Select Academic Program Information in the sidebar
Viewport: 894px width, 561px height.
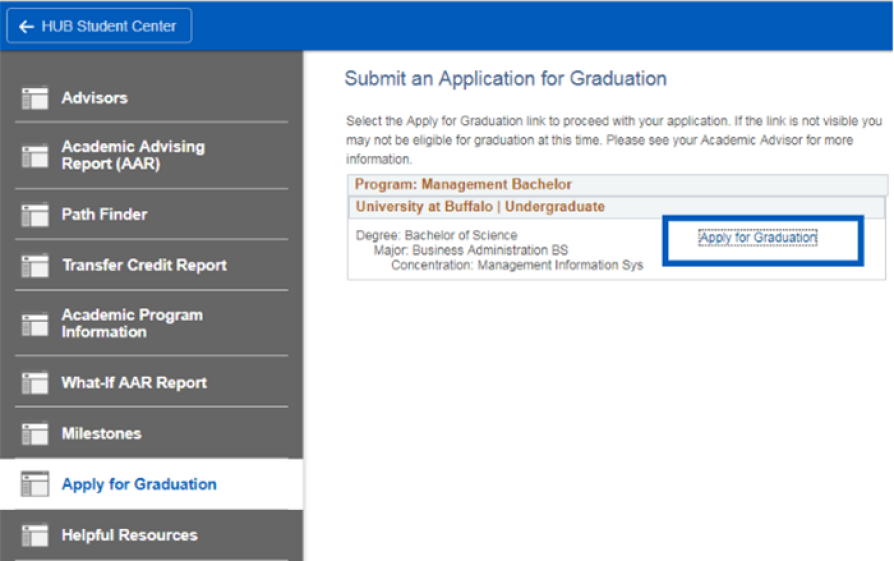click(x=131, y=323)
